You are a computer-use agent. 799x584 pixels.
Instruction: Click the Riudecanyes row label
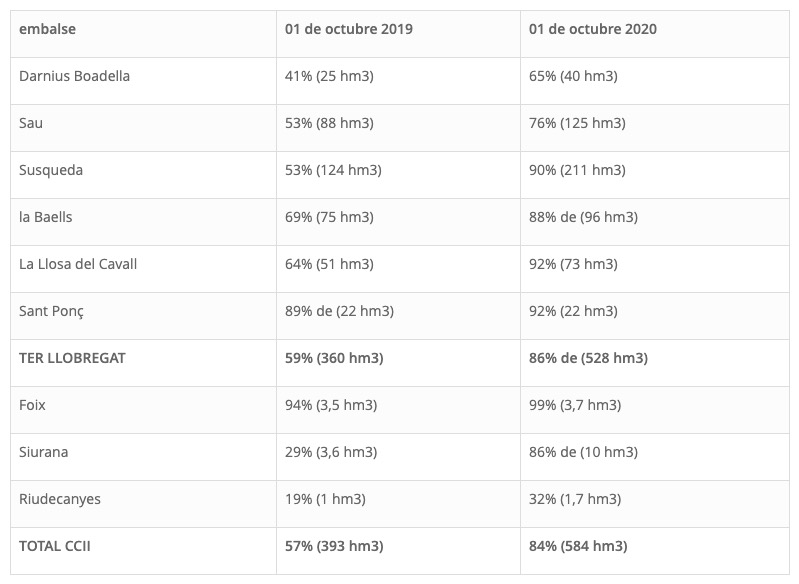60,499
